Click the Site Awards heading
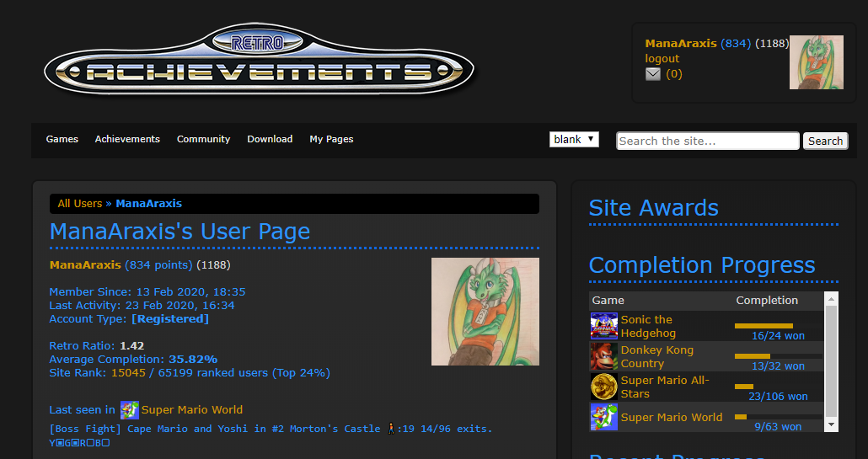Screen dimensions: 868x459 pyautogui.click(x=653, y=208)
